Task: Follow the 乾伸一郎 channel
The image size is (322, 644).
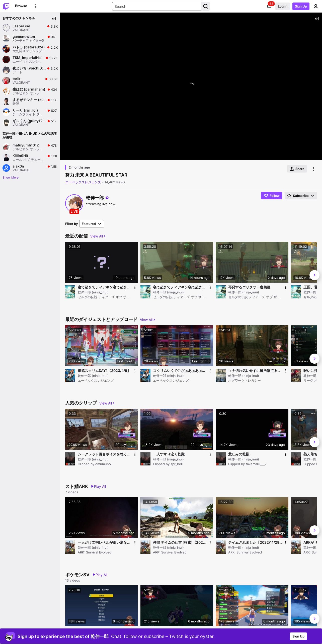Action: click(271, 196)
